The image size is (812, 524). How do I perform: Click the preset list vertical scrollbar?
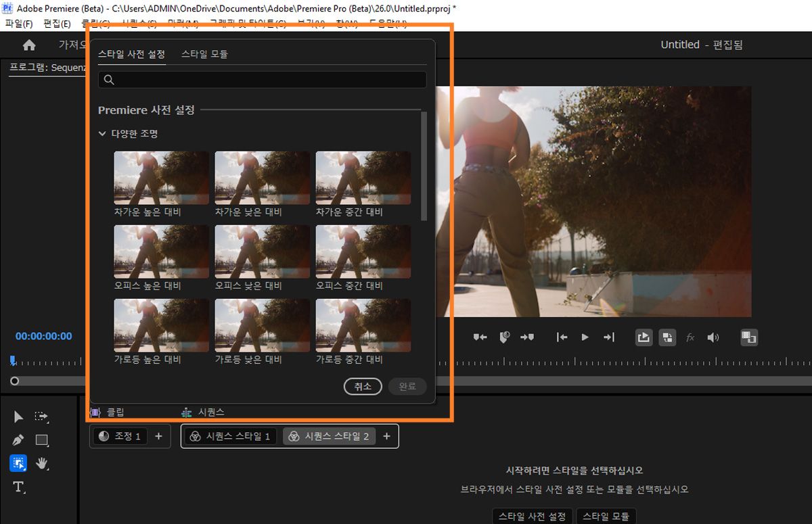424,166
